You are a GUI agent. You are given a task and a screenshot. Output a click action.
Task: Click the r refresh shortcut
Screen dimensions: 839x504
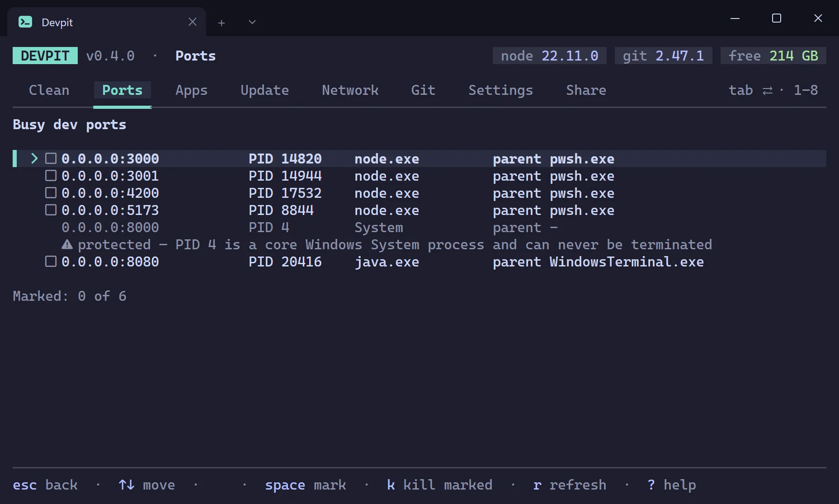(570, 485)
